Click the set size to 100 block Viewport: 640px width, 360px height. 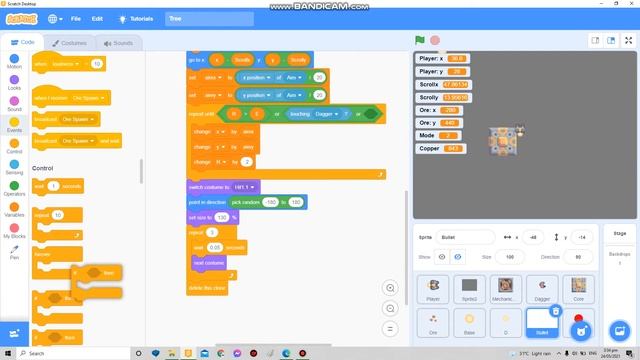coord(212,218)
